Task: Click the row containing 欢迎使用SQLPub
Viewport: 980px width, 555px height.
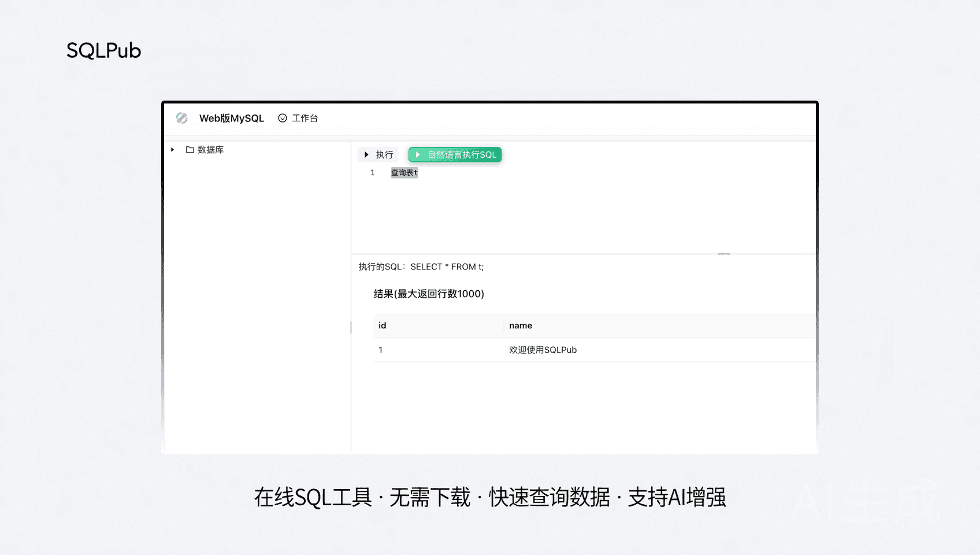Action: pyautogui.click(x=542, y=350)
